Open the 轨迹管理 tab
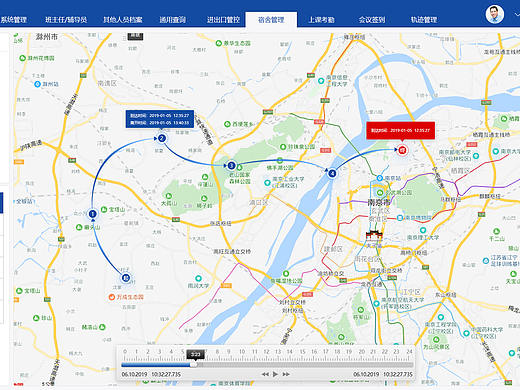 pos(424,20)
